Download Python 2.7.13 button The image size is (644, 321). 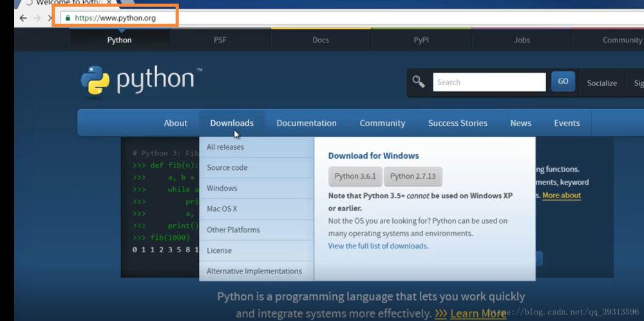click(413, 176)
